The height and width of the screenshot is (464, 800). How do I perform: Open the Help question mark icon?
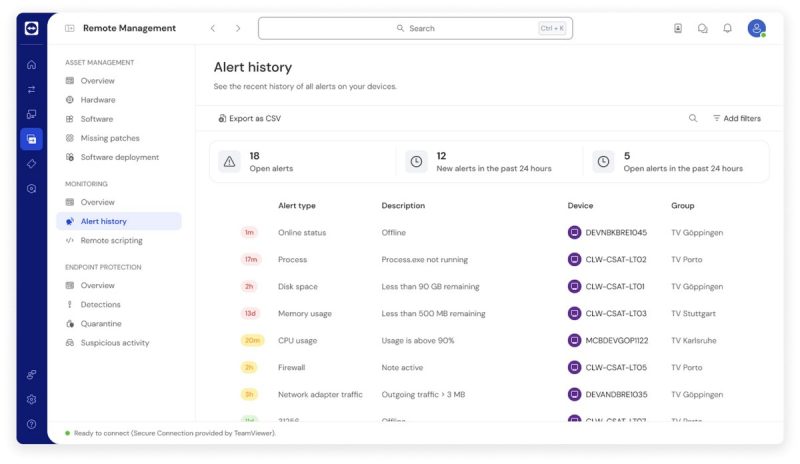(x=31, y=424)
